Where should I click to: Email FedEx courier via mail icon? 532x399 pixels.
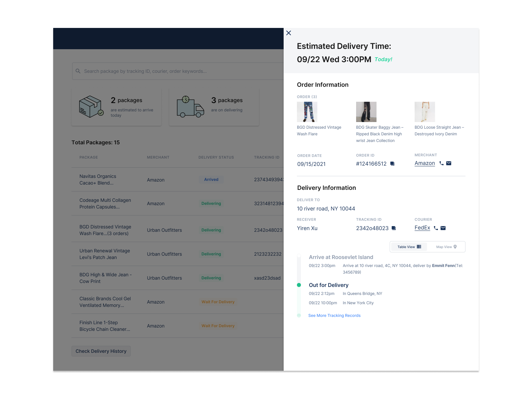[x=443, y=228]
